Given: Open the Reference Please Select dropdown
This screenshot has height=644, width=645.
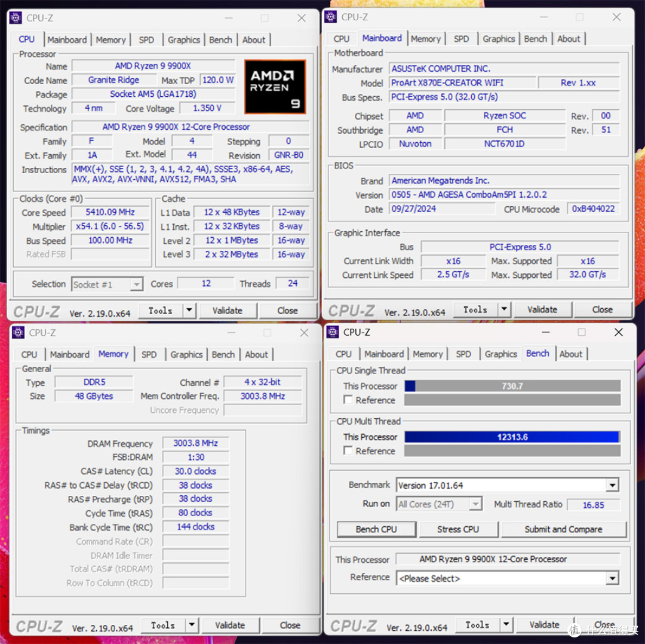Looking at the screenshot, I should pos(612,578).
